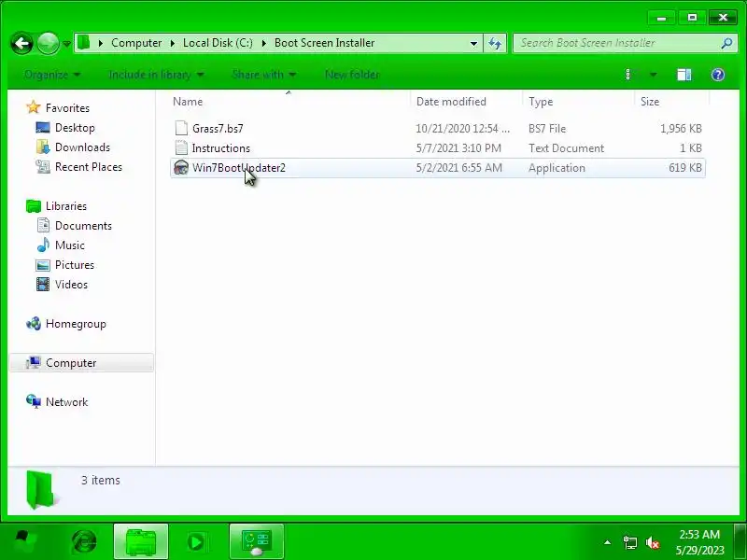The width and height of the screenshot is (747, 560).
Task: Open the taskbar clock and date
Action: pos(699,542)
